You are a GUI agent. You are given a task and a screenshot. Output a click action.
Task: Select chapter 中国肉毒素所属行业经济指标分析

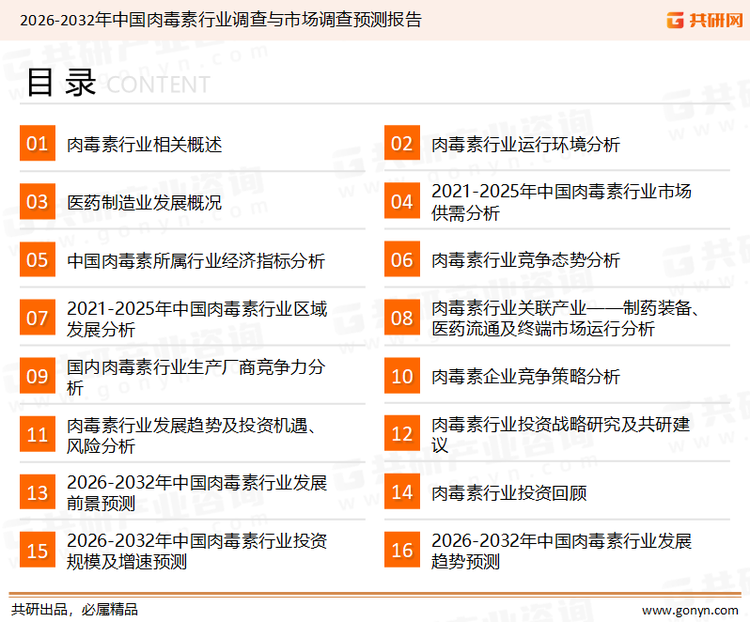pos(195,261)
